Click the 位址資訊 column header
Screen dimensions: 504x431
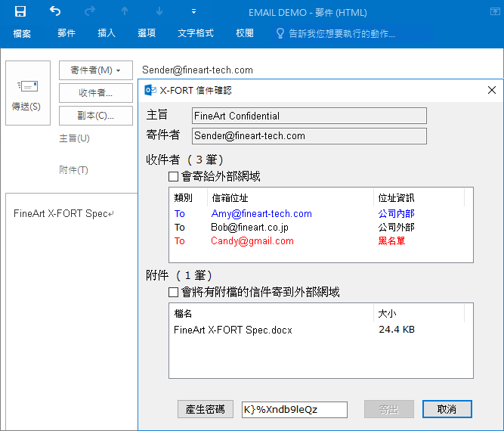click(x=419, y=197)
